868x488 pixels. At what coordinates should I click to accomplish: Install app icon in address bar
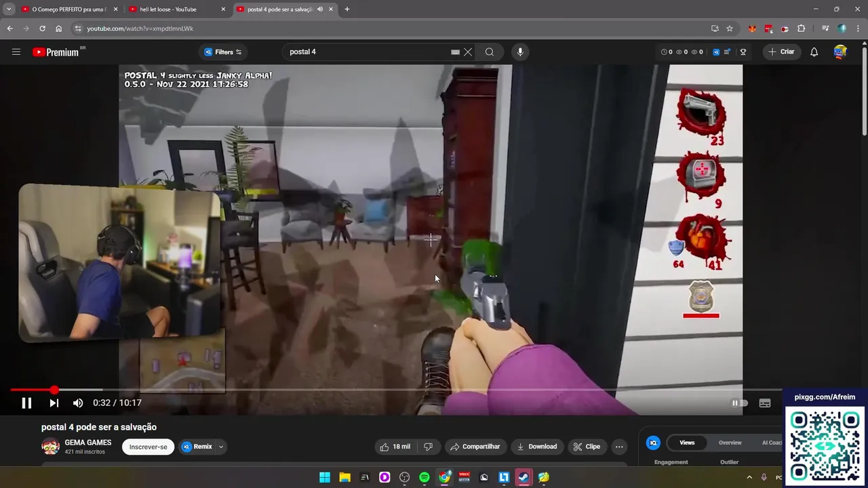pos(715,28)
